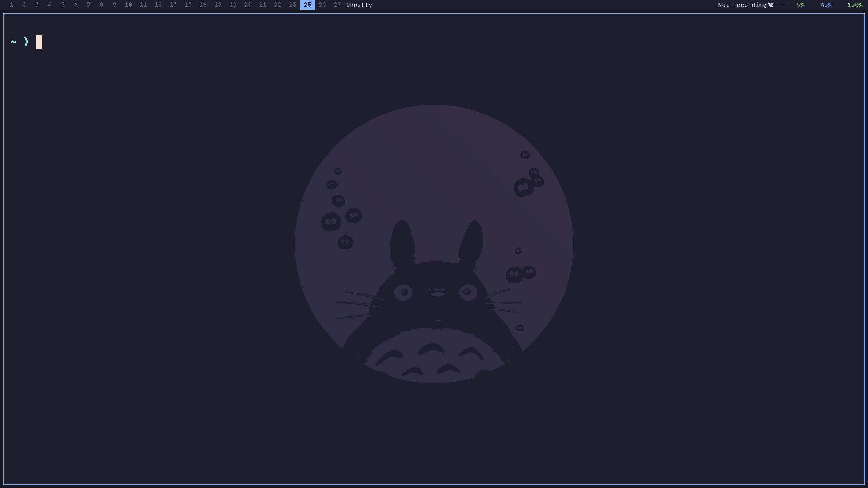Click the active workspace 25 indicator
The height and width of the screenshot is (488, 868).
click(x=307, y=5)
